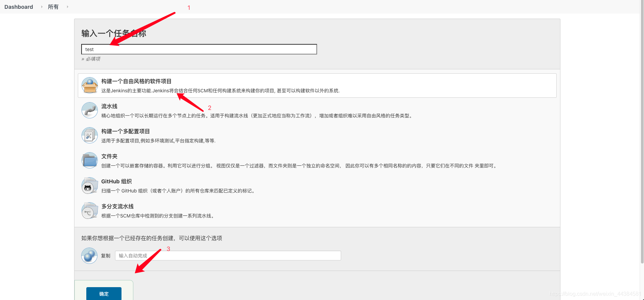
Task: Click description starting 根据一个SCM仓库中检测到的分支
Action: (x=158, y=216)
